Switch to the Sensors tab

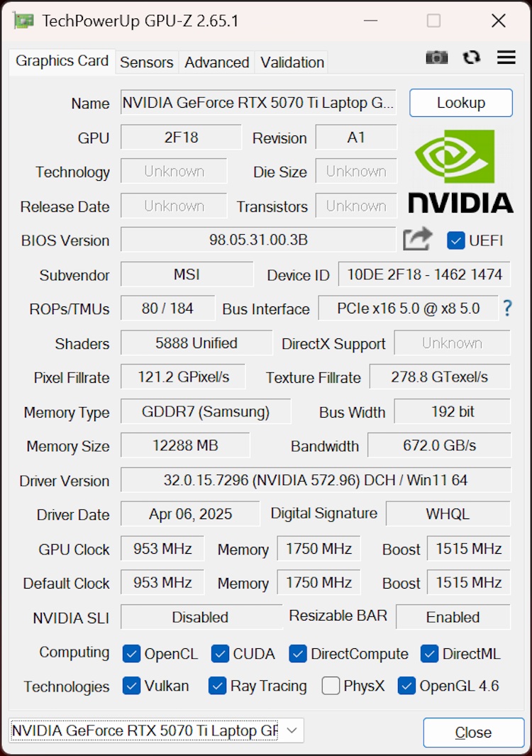point(146,62)
